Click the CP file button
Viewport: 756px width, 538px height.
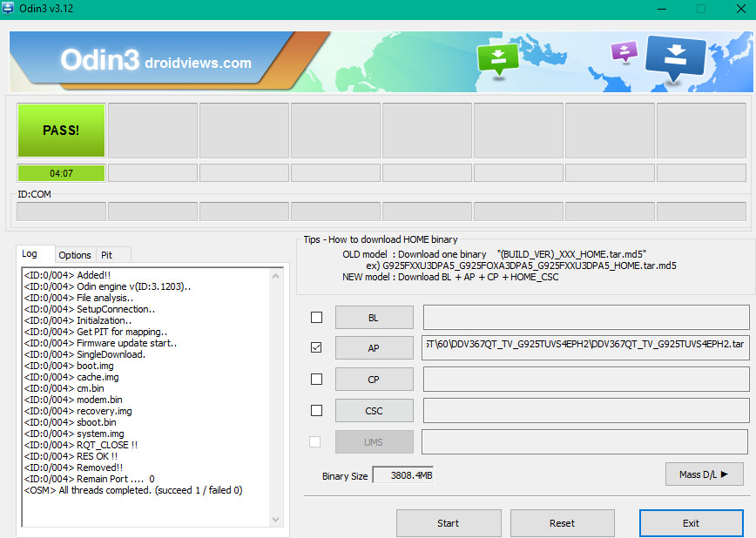pos(375,380)
